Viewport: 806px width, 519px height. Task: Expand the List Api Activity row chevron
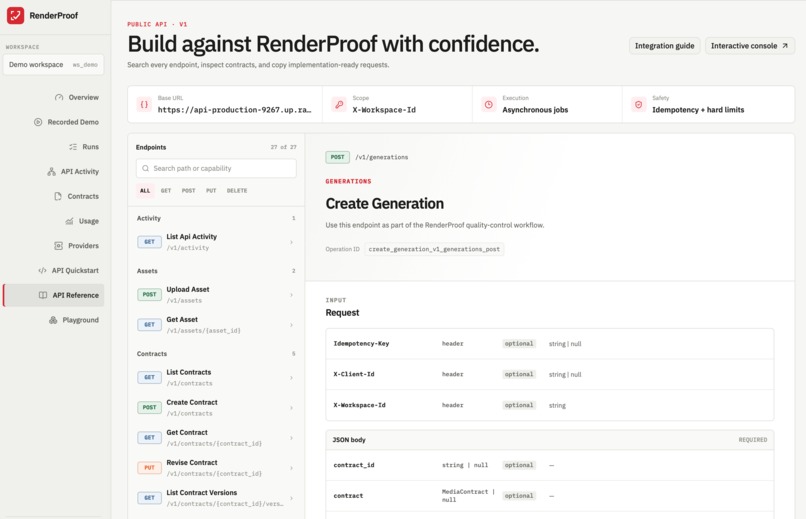click(x=291, y=242)
